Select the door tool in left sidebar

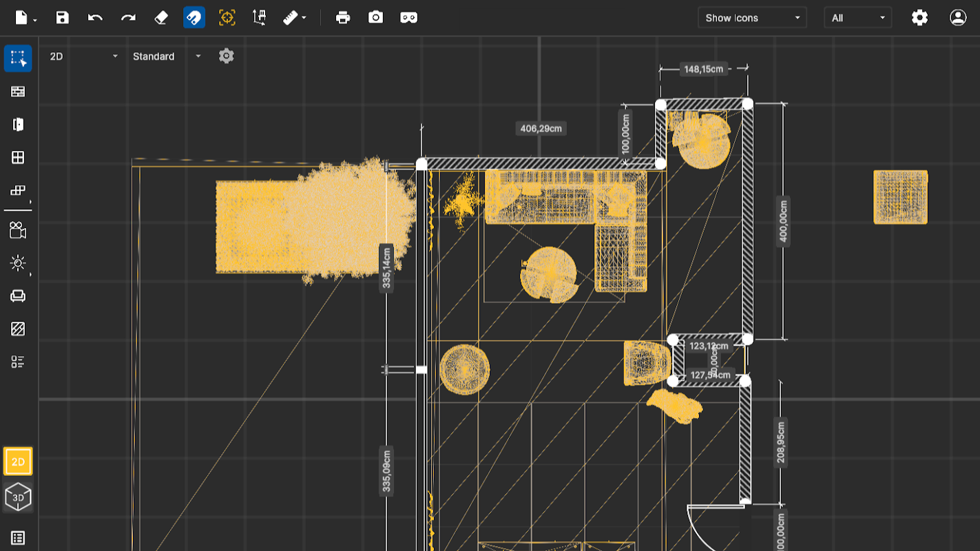pyautogui.click(x=18, y=125)
